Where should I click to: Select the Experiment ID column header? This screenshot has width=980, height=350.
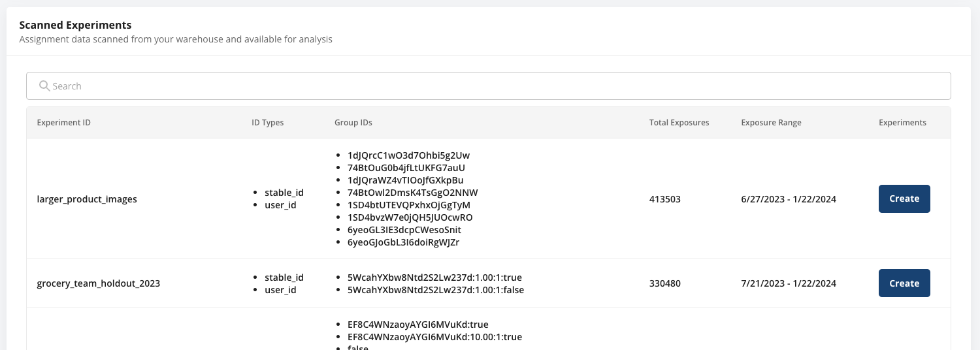(64, 123)
